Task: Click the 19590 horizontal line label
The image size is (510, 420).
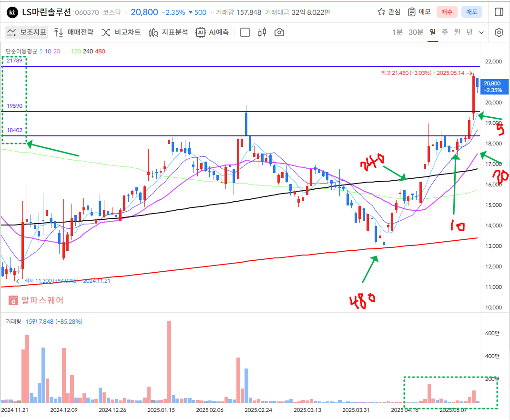Action: click(15, 106)
